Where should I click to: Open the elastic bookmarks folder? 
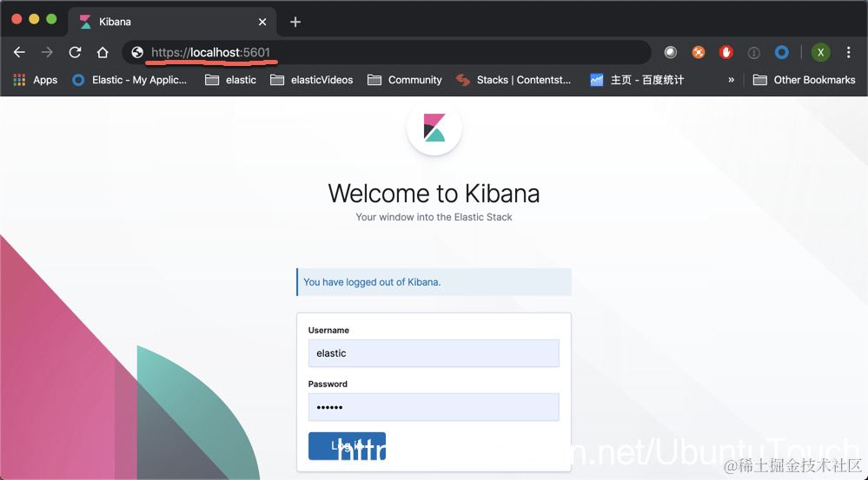coord(230,80)
